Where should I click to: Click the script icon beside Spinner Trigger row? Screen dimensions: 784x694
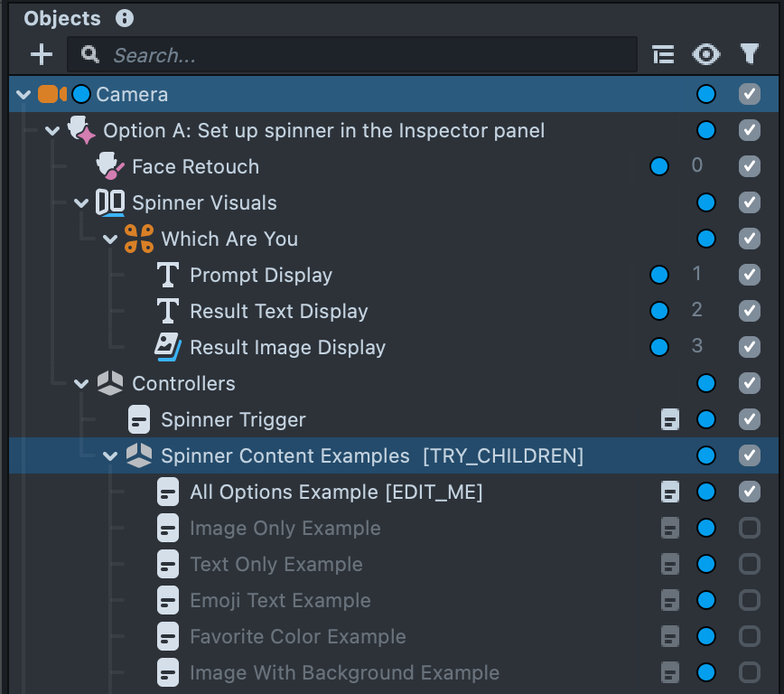(x=669, y=419)
